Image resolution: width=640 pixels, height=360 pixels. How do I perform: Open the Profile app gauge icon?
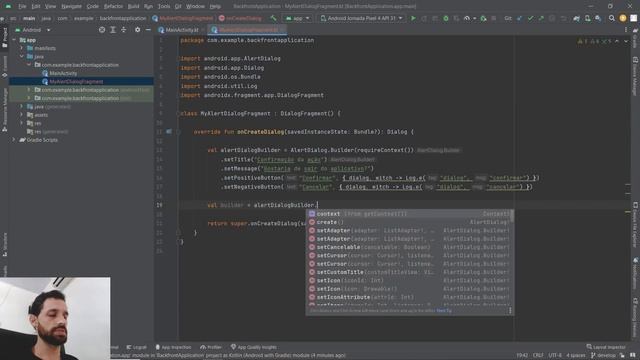tap(467, 18)
